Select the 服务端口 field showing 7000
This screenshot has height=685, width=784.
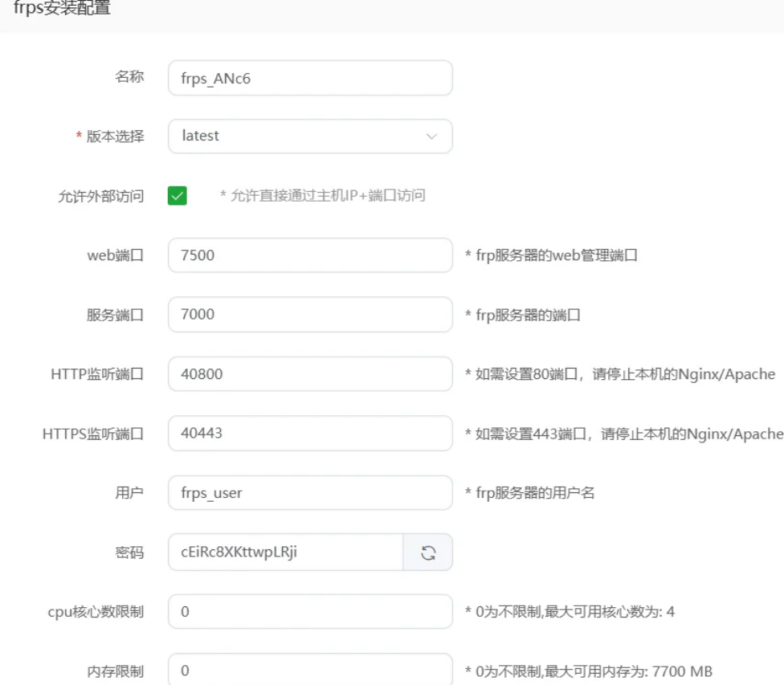pos(309,315)
